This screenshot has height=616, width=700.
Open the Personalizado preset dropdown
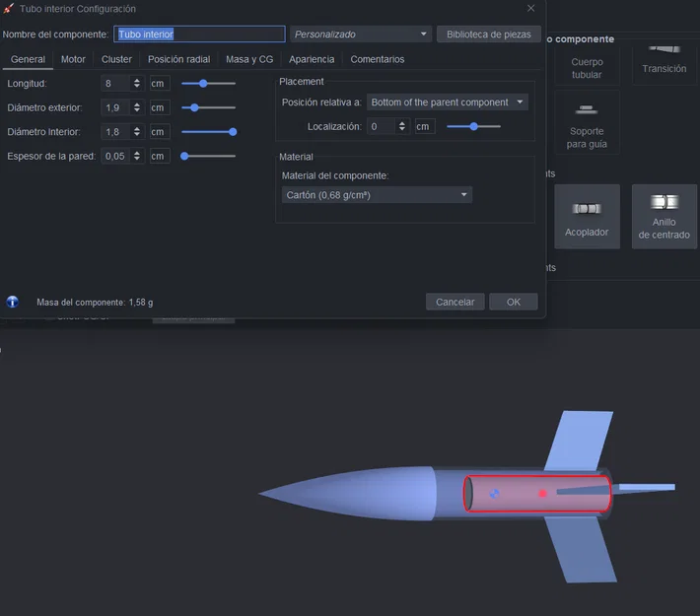pyautogui.click(x=361, y=34)
